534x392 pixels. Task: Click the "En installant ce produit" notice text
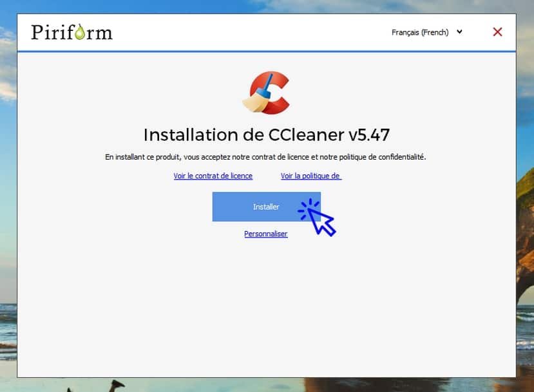265,157
